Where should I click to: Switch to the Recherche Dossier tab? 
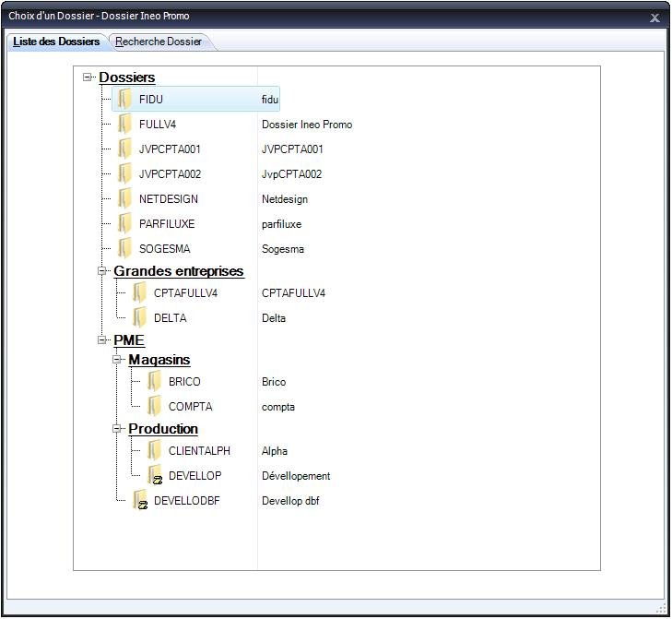pyautogui.click(x=159, y=42)
